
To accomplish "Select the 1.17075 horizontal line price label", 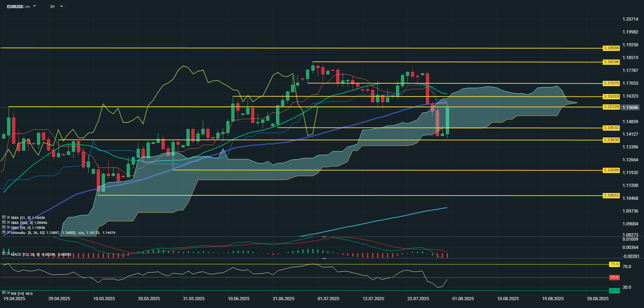I will (x=611, y=83).
